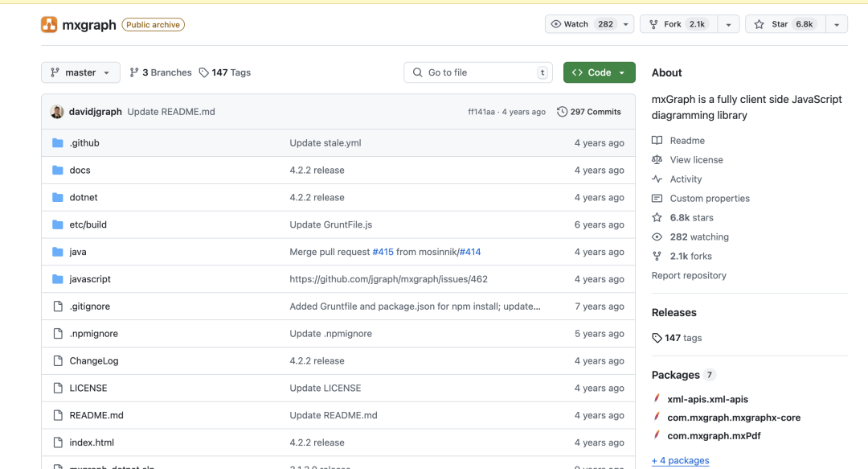Open the index.html file

pos(92,442)
